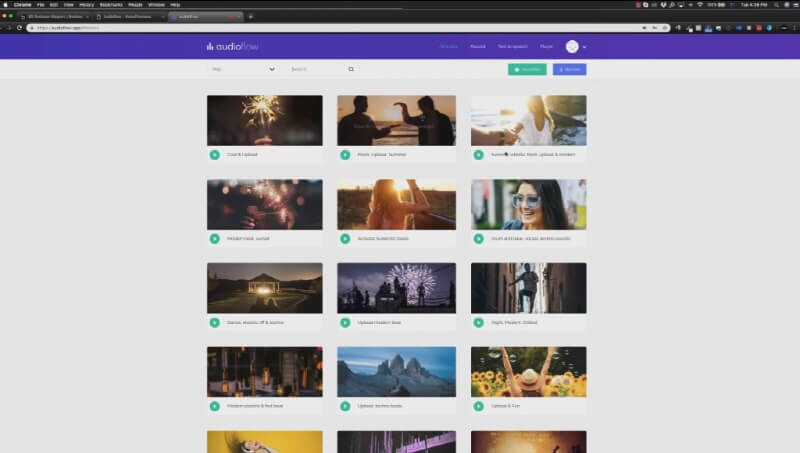
Task: Open the tag filter dropdown
Action: click(x=242, y=69)
